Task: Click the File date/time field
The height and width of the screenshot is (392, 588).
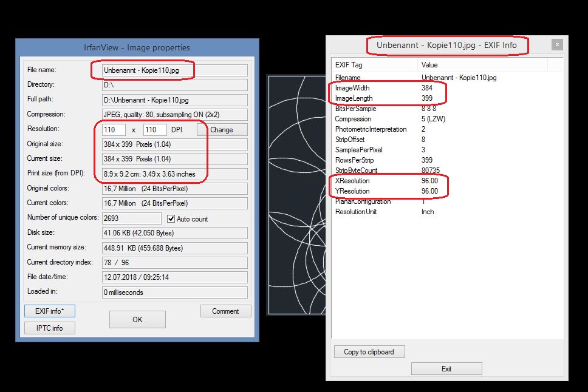Action: (175, 277)
